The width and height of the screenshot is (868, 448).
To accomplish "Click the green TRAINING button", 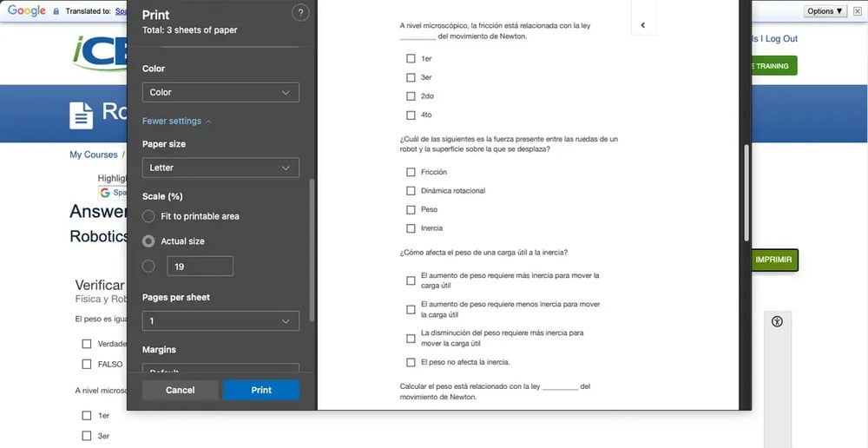I will pos(773,66).
